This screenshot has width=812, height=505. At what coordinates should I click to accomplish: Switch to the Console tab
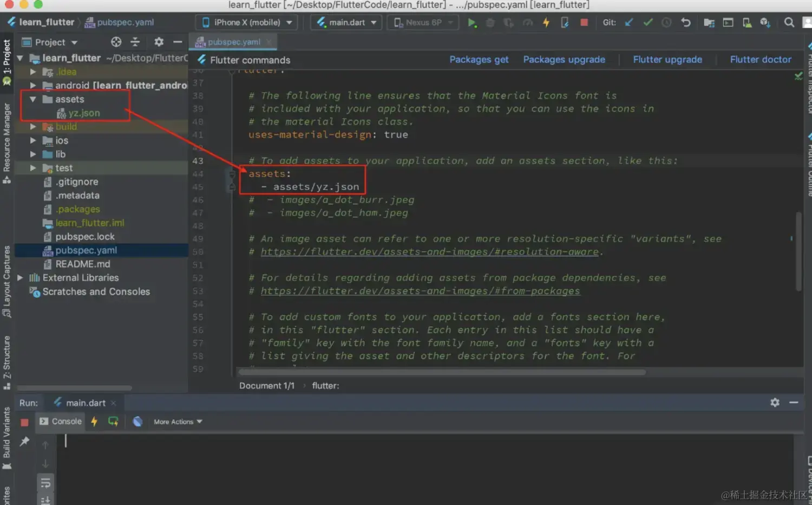61,422
